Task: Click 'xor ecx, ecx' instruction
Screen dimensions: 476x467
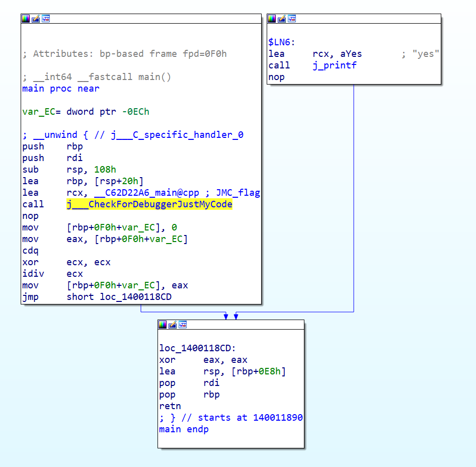Action: 66,262
